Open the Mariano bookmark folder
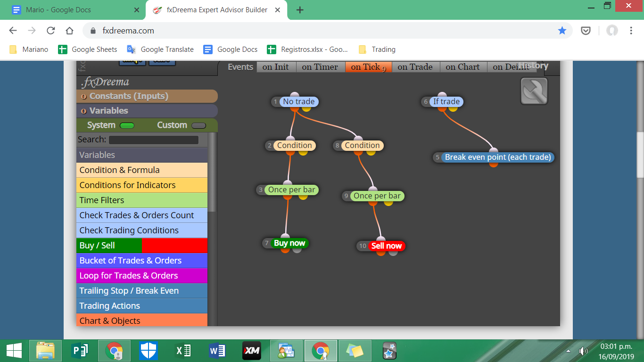The width and height of the screenshot is (644, 362). point(29,49)
